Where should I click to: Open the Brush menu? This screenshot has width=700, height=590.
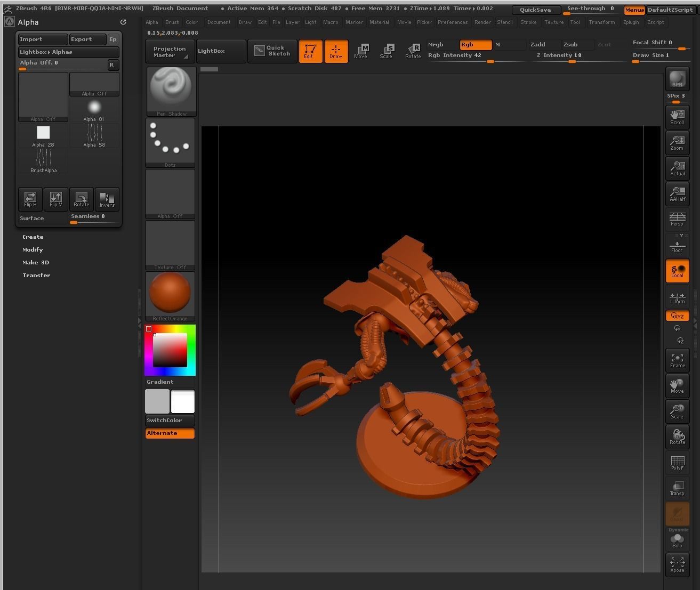[x=172, y=22]
